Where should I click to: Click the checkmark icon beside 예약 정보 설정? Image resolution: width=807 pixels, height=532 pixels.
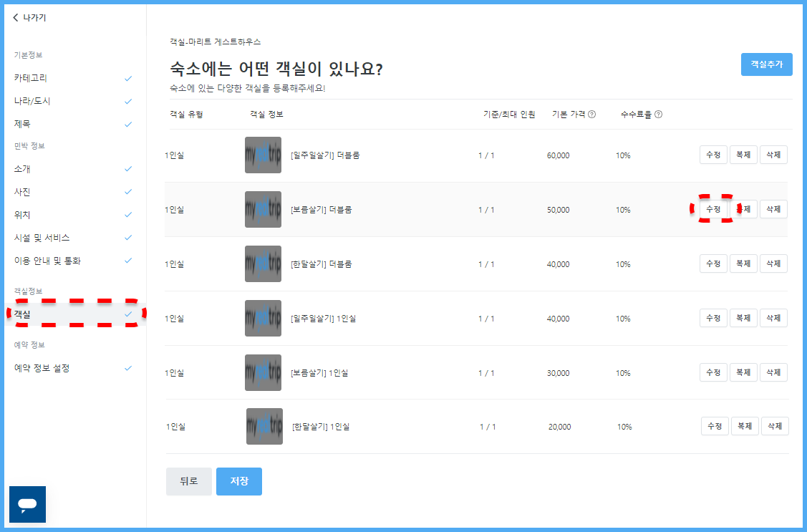(128, 368)
